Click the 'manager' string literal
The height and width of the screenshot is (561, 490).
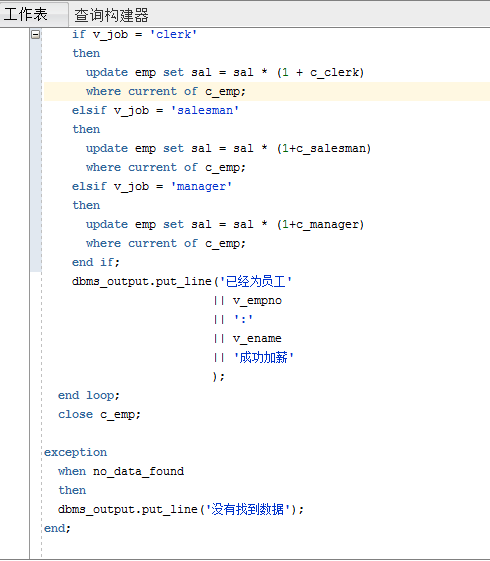[x=201, y=187]
